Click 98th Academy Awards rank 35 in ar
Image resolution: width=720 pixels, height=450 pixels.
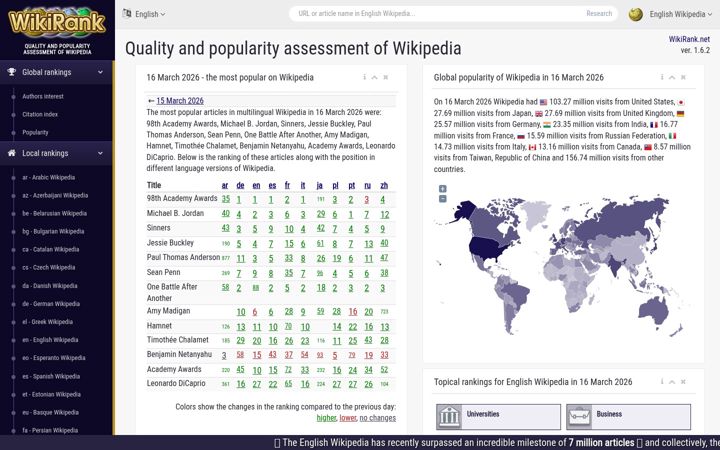[x=225, y=199]
